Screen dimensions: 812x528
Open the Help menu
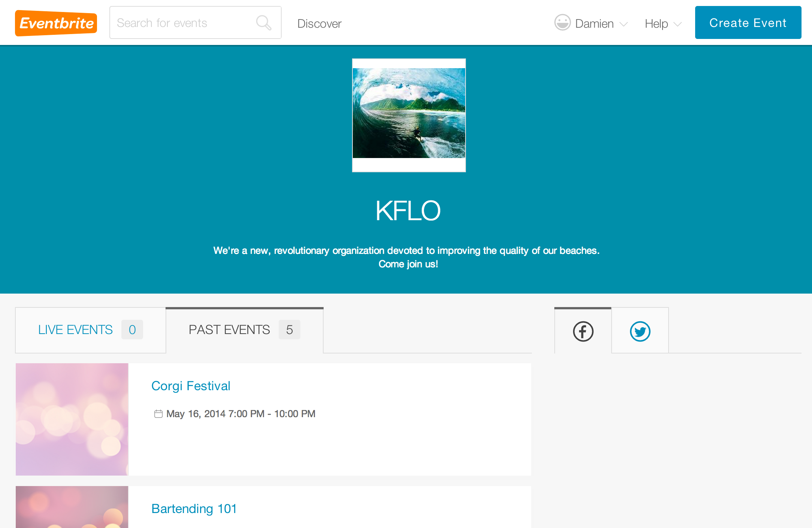click(x=657, y=24)
